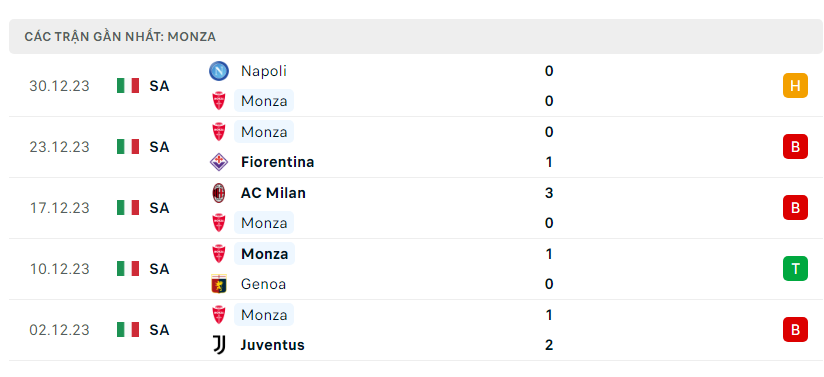Click the green T win result badge
This screenshot has height=377, width=824.
[795, 269]
